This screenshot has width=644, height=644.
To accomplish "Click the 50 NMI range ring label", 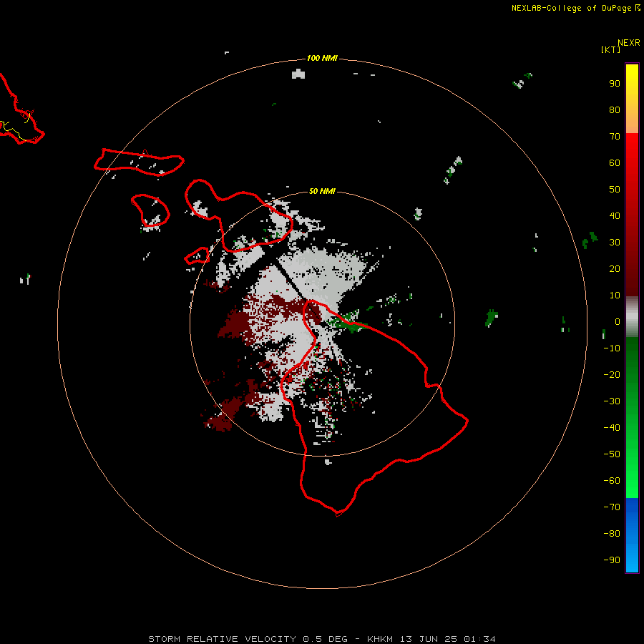I will click(x=322, y=191).
